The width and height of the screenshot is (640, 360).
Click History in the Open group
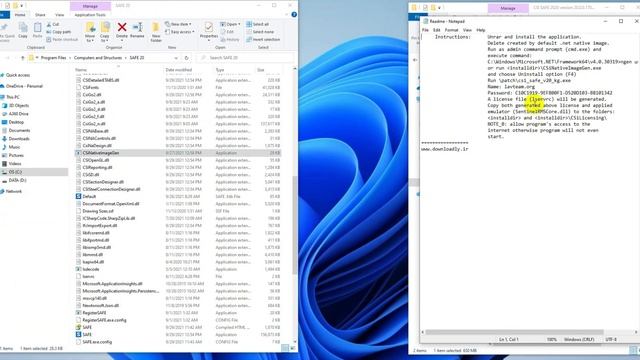pos(230,40)
